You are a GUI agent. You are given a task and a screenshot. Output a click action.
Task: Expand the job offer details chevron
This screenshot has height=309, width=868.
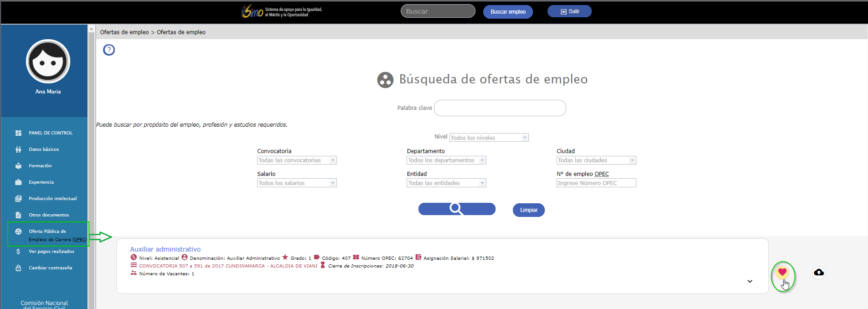(750, 281)
